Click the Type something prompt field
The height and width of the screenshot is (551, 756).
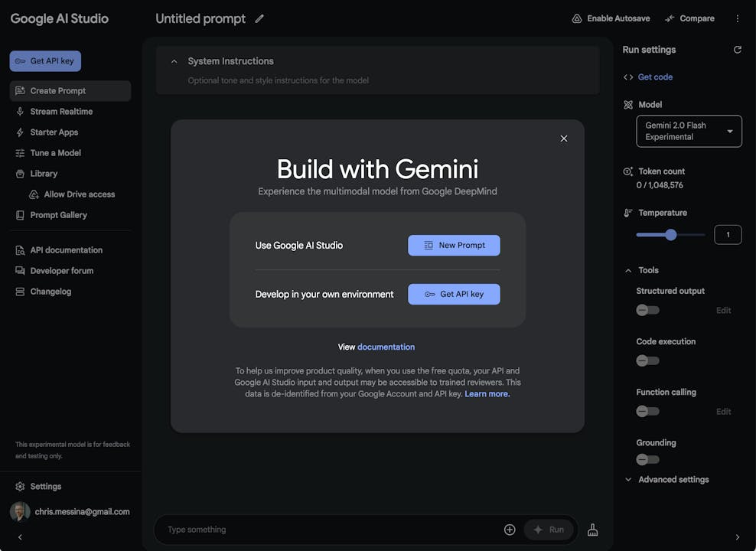pyautogui.click(x=333, y=530)
